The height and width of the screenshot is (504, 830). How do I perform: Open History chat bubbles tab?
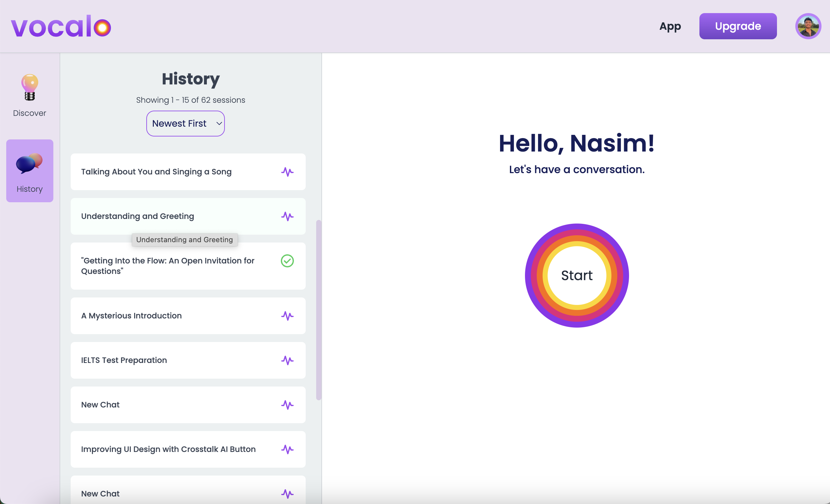(30, 171)
